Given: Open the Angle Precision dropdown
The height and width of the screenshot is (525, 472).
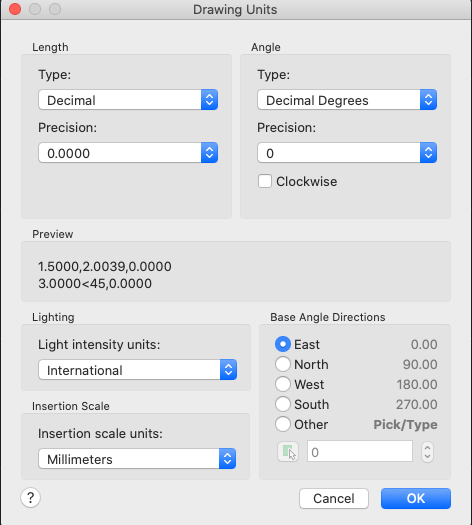Looking at the screenshot, I should pyautogui.click(x=347, y=153).
